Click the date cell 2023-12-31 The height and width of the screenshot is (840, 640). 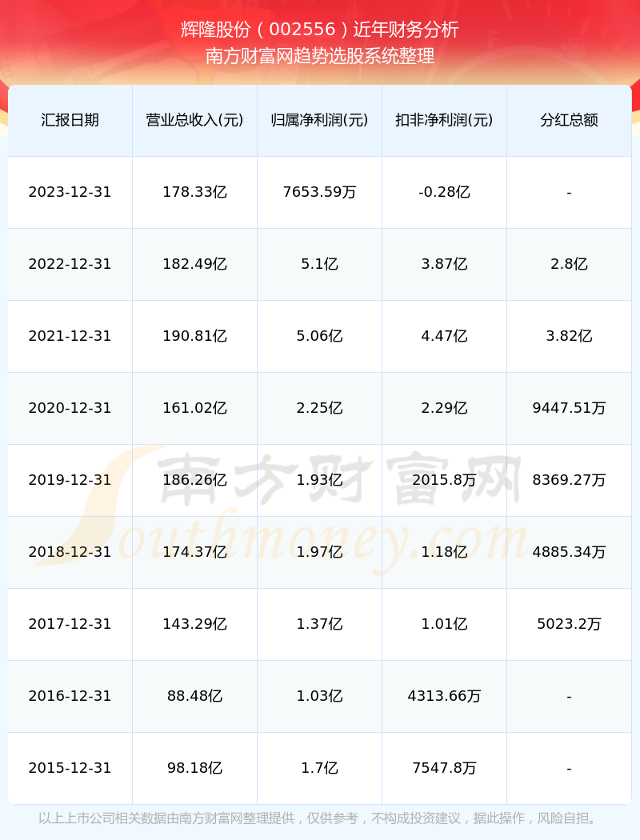click(x=70, y=192)
